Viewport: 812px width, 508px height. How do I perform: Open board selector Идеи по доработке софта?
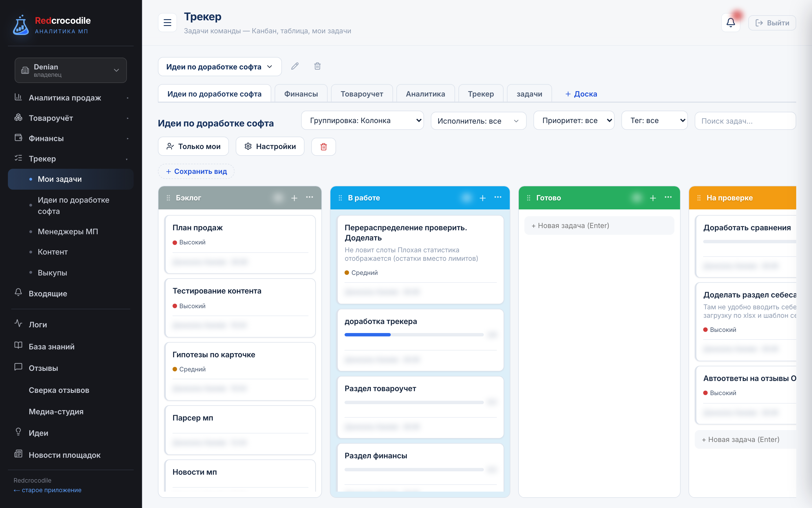(x=219, y=67)
